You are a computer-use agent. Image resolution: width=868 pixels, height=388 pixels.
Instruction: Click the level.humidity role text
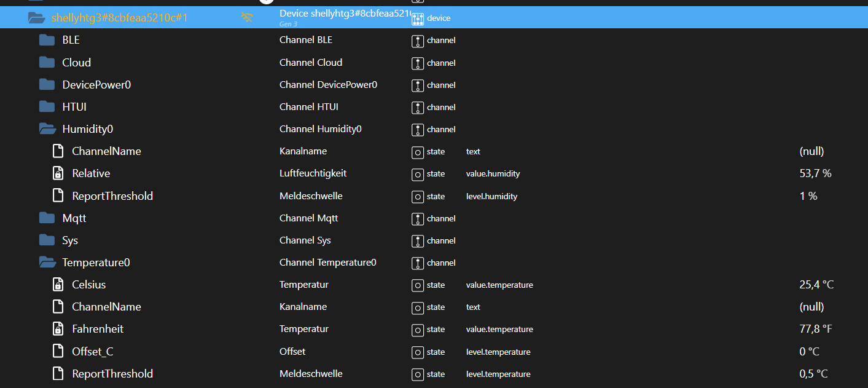click(491, 197)
